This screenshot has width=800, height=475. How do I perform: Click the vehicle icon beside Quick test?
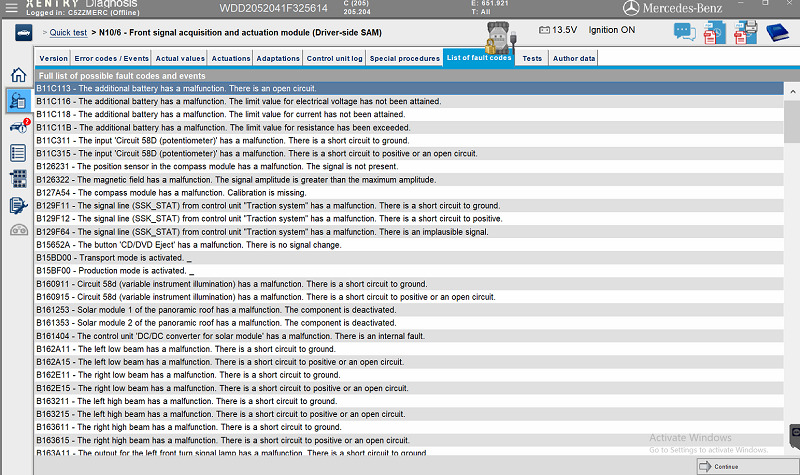[x=23, y=33]
